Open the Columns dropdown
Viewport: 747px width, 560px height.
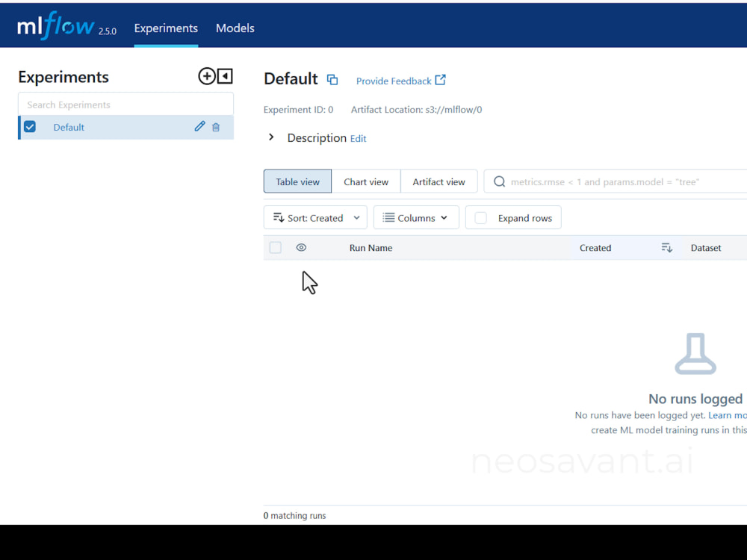(416, 217)
